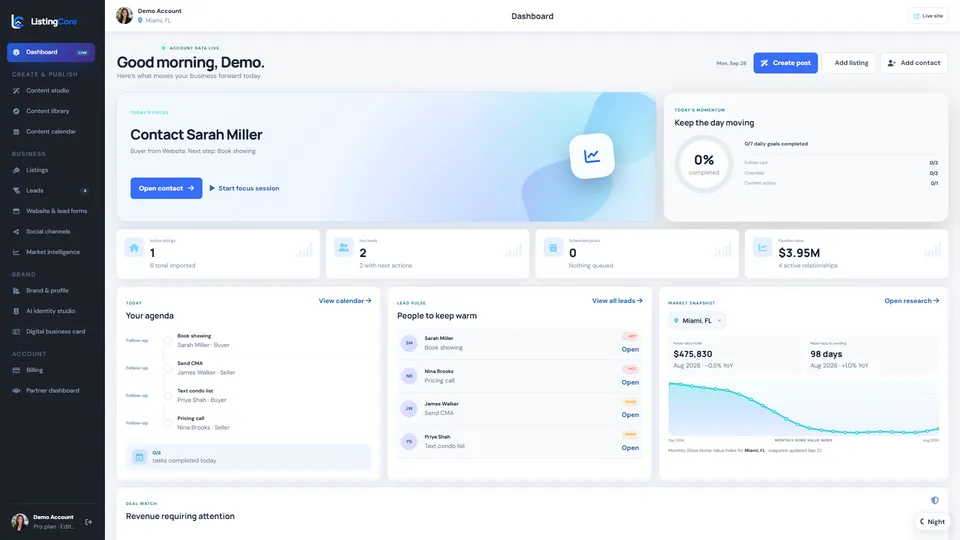Click the Billing card icon
Viewport: 960px width, 540px height.
[x=16, y=370]
